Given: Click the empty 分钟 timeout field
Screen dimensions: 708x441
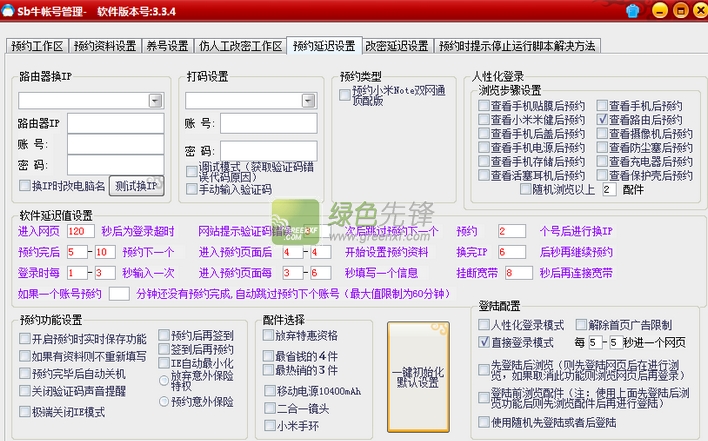Looking at the screenshot, I should point(119,294).
